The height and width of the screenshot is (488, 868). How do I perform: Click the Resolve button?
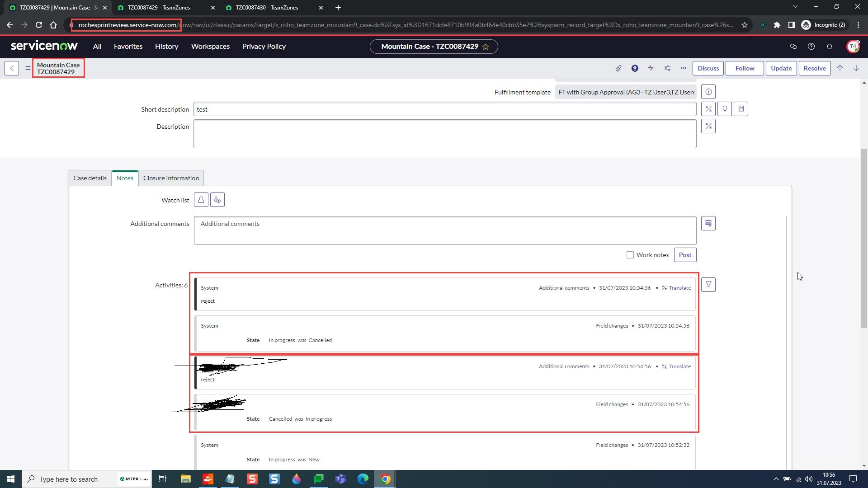(x=815, y=68)
